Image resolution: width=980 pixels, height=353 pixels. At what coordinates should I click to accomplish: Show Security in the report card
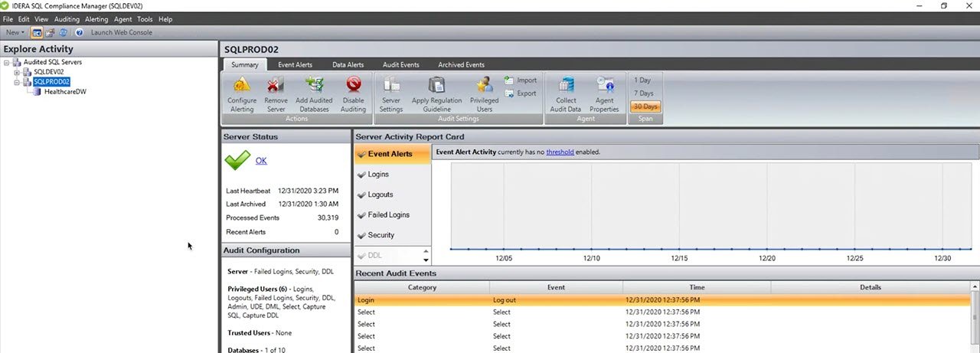click(x=392, y=235)
